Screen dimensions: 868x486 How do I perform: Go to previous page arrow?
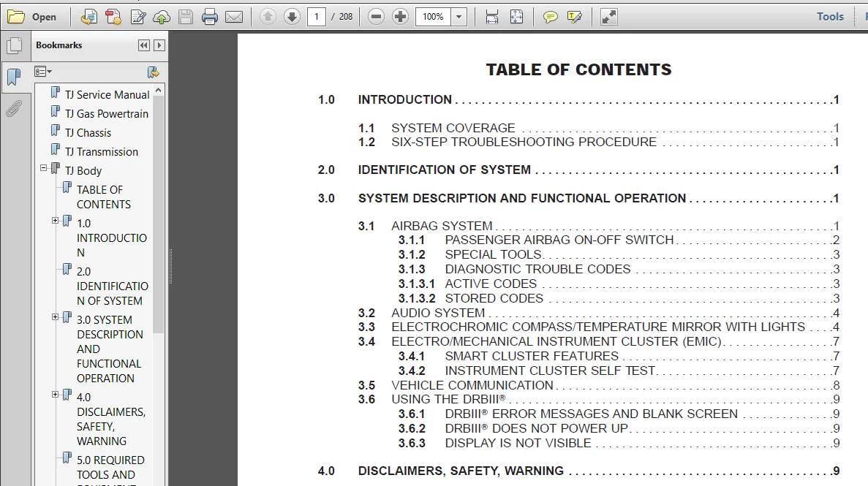268,17
